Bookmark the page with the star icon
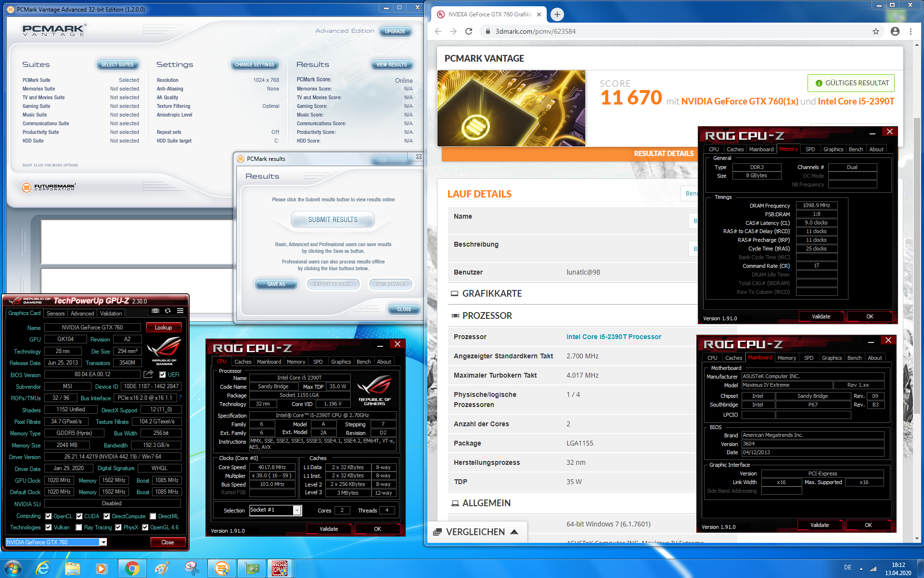The width and height of the screenshot is (924, 578). click(876, 31)
